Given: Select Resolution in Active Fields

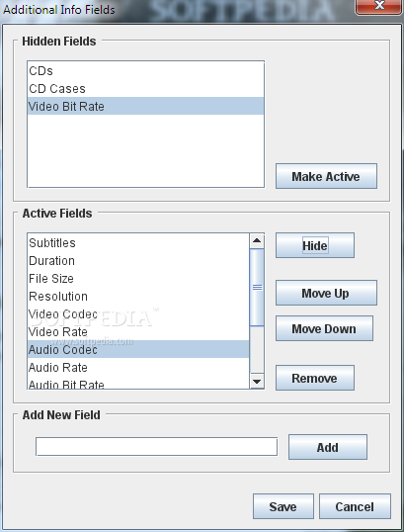Looking at the screenshot, I should (x=138, y=297).
